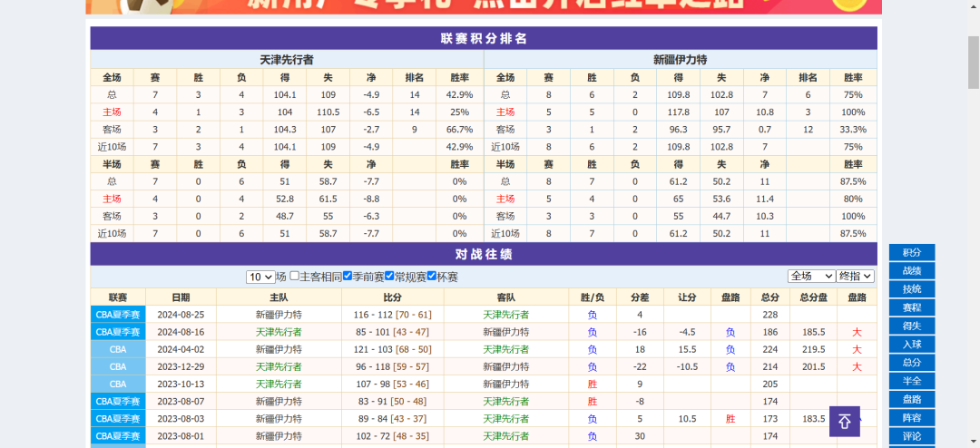The height and width of the screenshot is (448, 980).
Task: Uncheck the 常规赛 checkbox
Action: click(389, 276)
